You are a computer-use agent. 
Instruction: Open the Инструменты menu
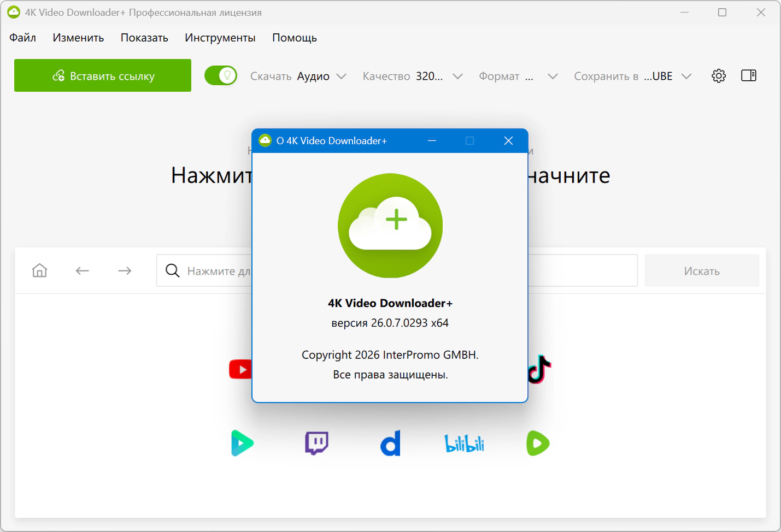click(x=220, y=38)
